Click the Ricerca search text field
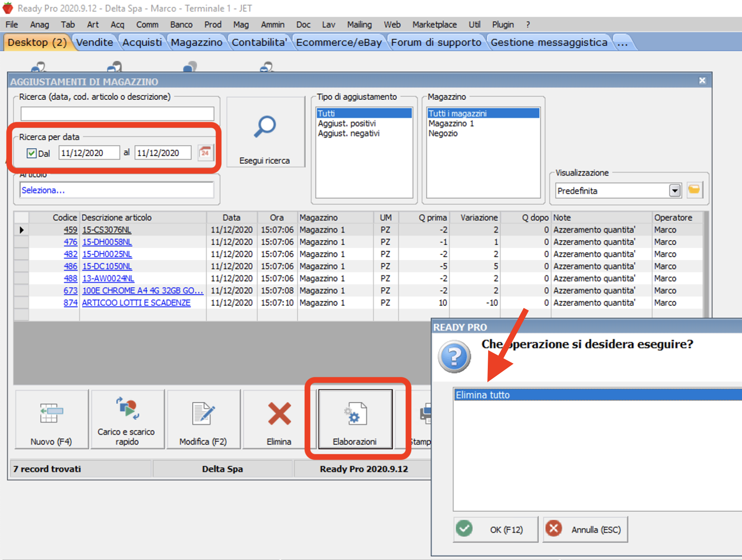 (117, 114)
